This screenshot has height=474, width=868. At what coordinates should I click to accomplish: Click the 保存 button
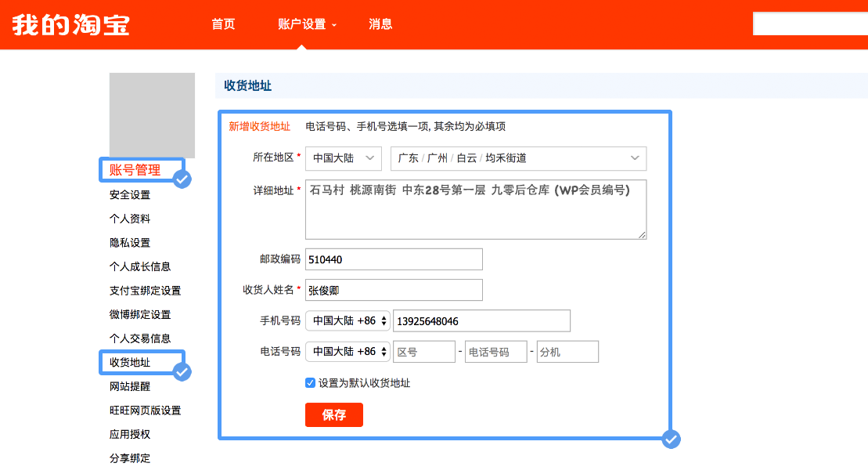pyautogui.click(x=334, y=415)
